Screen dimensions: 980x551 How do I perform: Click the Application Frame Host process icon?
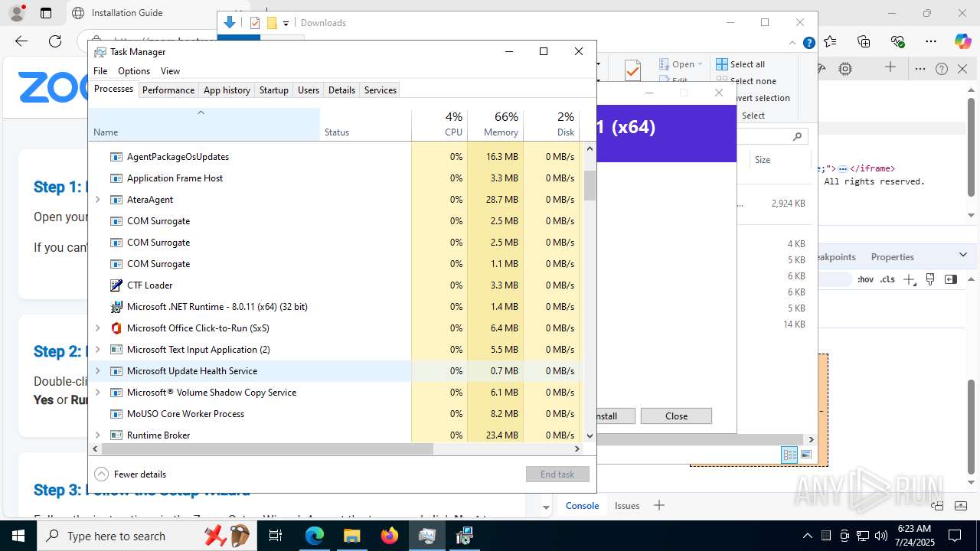coord(116,178)
